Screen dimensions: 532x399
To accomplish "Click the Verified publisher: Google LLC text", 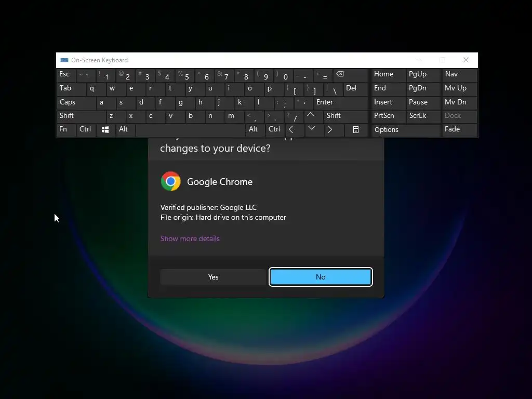I will (x=208, y=207).
